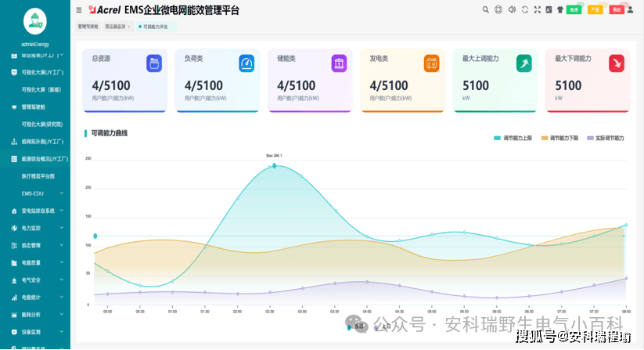Open 能源综合概况(JY工厂) sidebar item

pyautogui.click(x=45, y=159)
